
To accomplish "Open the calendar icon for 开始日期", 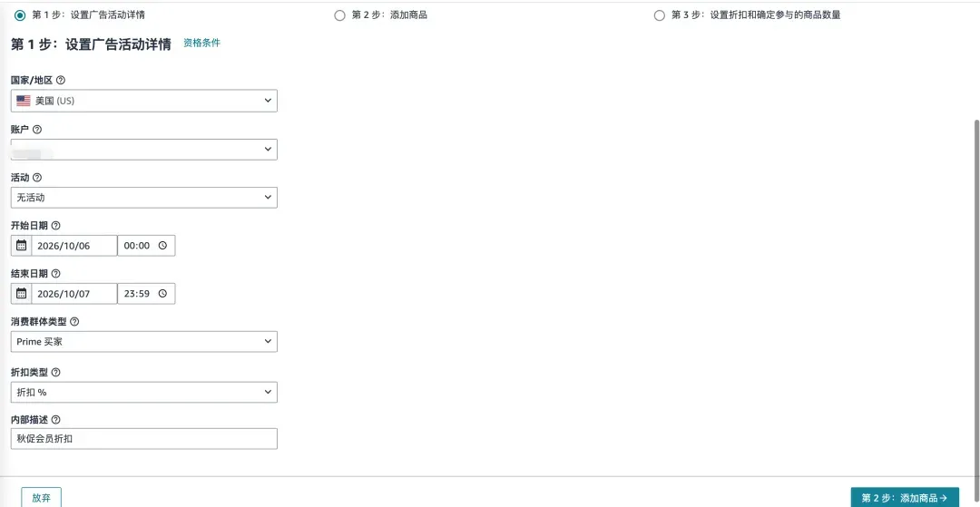I will 21,246.
